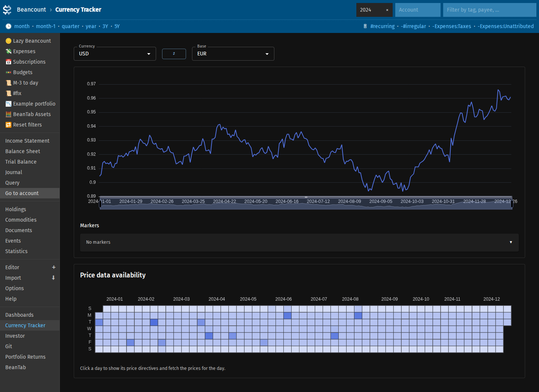This screenshot has height=392, width=539.
Task: Open the Help page
Action: pos(30,299)
